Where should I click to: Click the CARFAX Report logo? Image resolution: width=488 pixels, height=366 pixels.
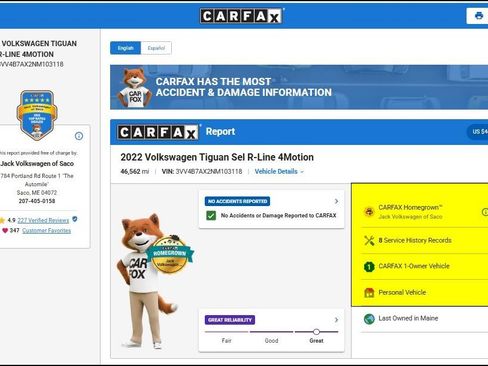click(x=159, y=132)
